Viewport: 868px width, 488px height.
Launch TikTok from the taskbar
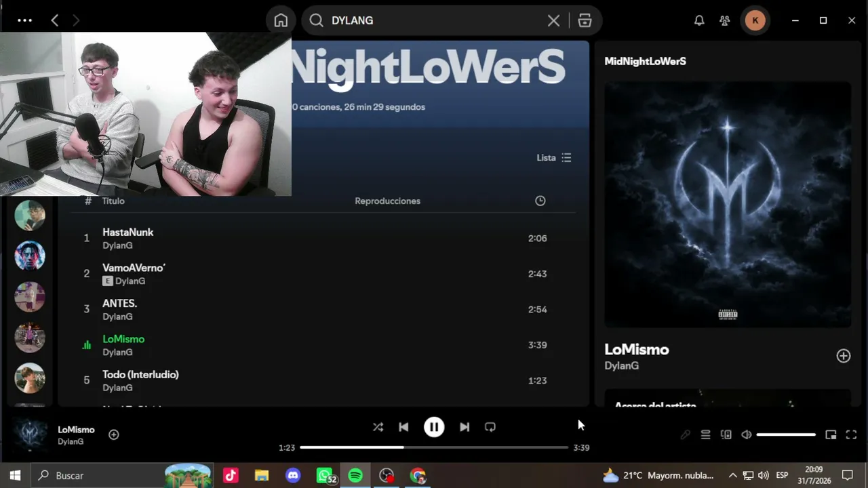tap(231, 475)
